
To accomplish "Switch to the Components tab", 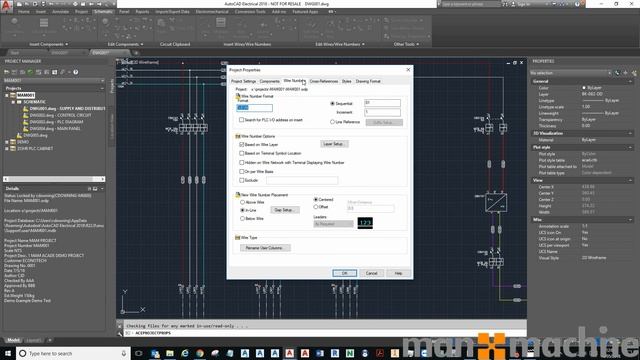I will click(x=269, y=81).
